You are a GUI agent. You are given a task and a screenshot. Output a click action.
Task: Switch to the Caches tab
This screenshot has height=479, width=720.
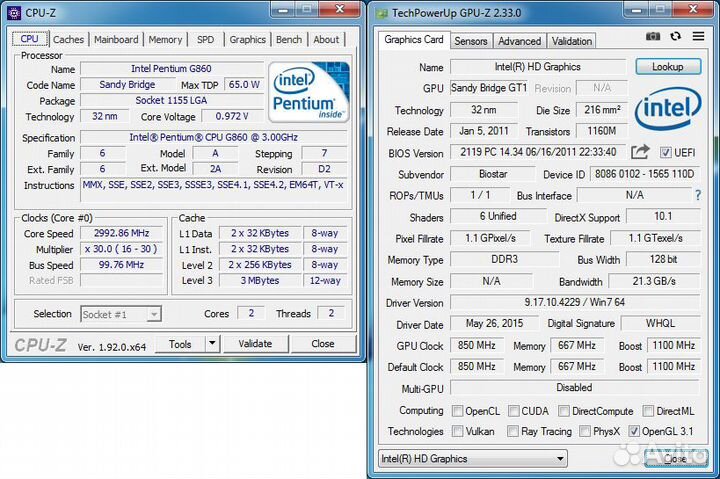pyautogui.click(x=68, y=39)
